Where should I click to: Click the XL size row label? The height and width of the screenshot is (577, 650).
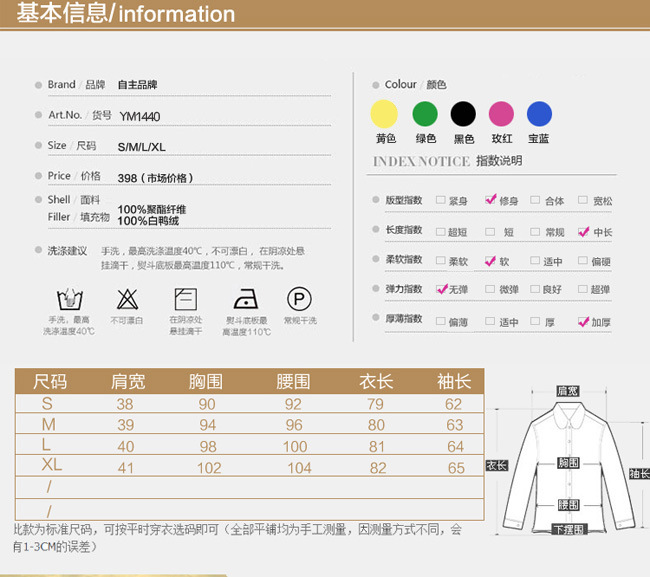pos(51,466)
